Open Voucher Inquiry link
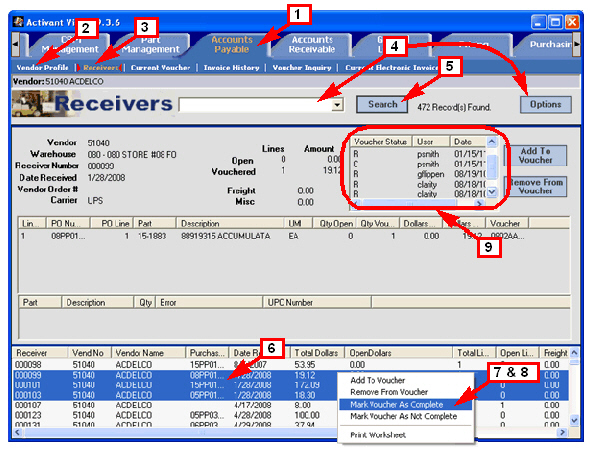Screen dimensions: 590x454 pyautogui.click(x=302, y=68)
